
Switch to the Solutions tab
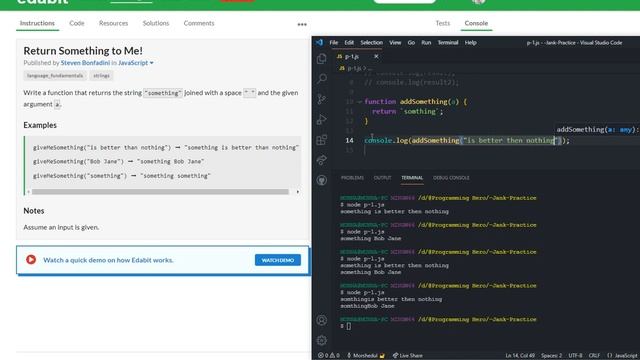pyautogui.click(x=156, y=23)
